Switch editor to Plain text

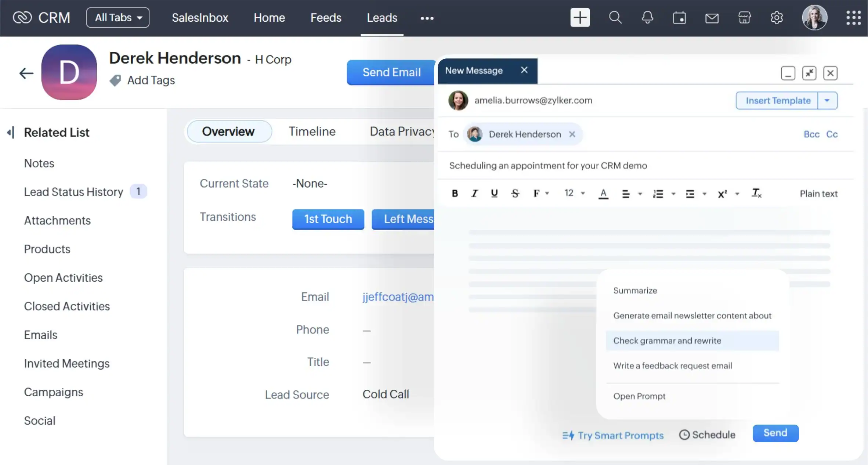818,194
